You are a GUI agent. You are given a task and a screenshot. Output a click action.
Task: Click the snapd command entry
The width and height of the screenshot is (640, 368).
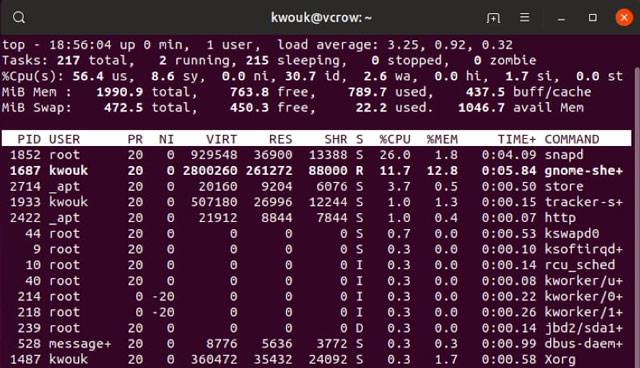point(564,155)
